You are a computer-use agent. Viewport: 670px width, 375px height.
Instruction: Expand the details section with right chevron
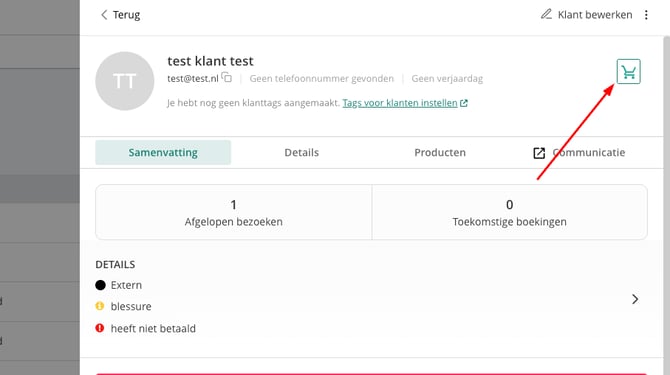coord(635,299)
